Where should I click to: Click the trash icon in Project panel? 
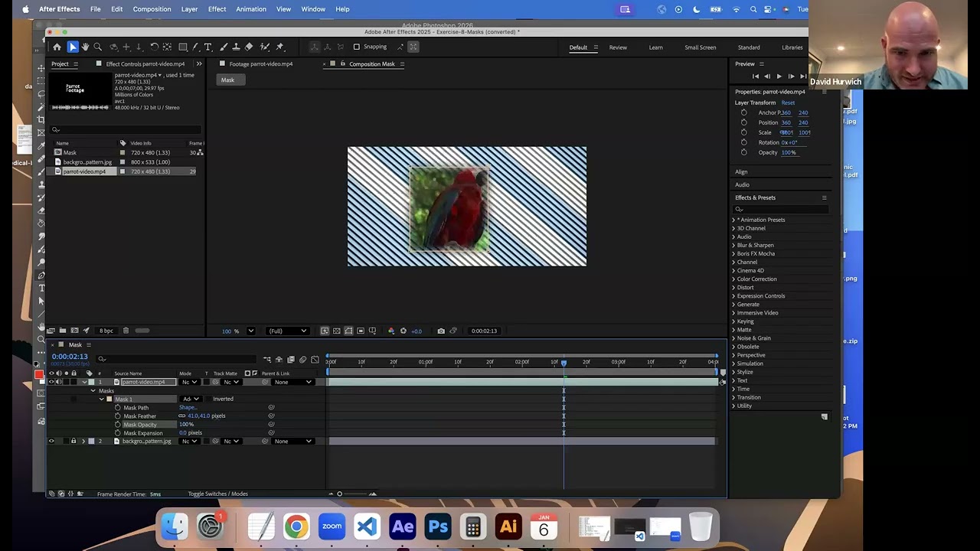click(x=126, y=331)
